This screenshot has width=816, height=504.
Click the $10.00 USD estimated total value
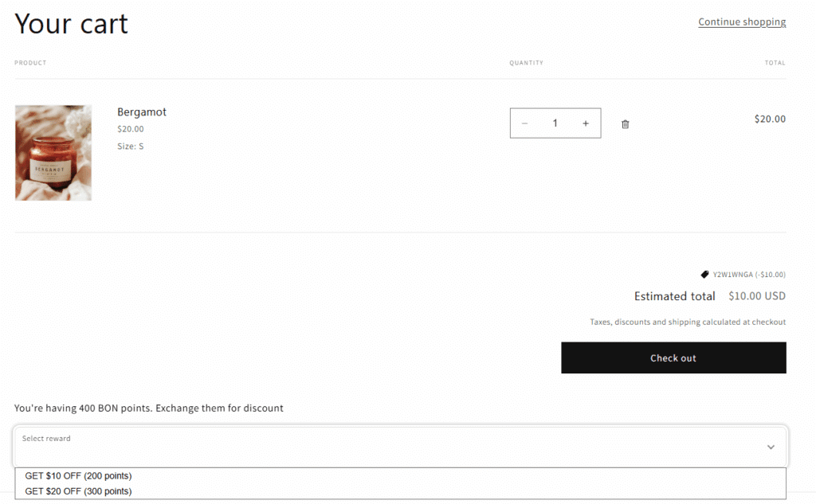[x=757, y=296]
